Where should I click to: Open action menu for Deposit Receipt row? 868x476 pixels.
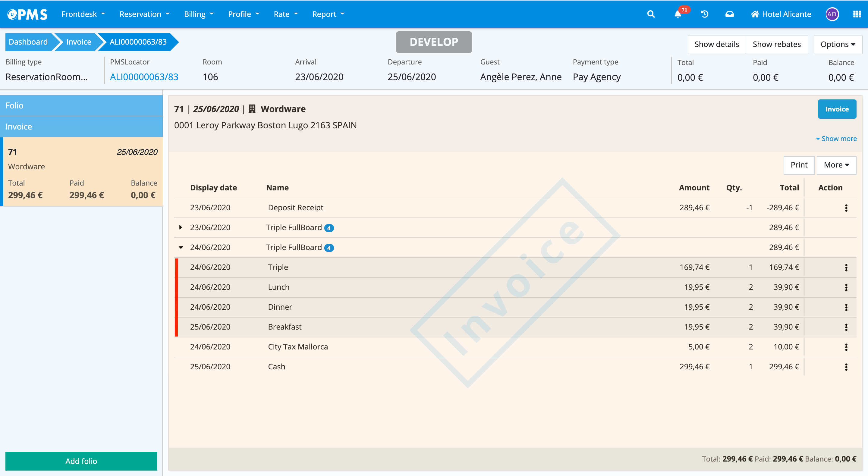(x=846, y=208)
